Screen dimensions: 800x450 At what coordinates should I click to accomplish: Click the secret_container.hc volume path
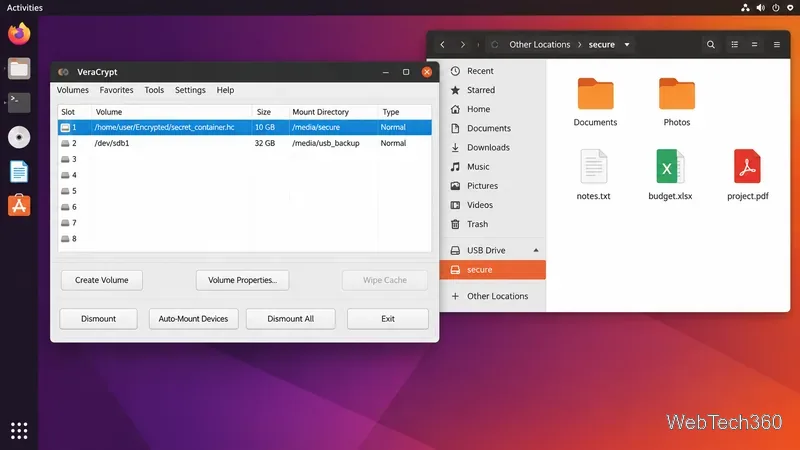click(x=164, y=128)
